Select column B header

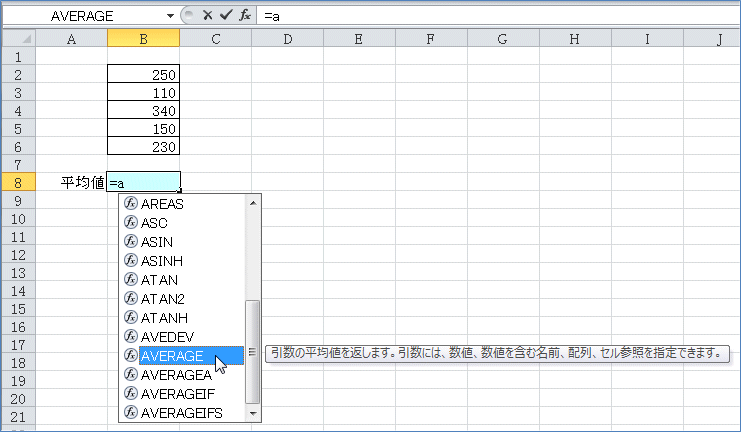(x=144, y=38)
